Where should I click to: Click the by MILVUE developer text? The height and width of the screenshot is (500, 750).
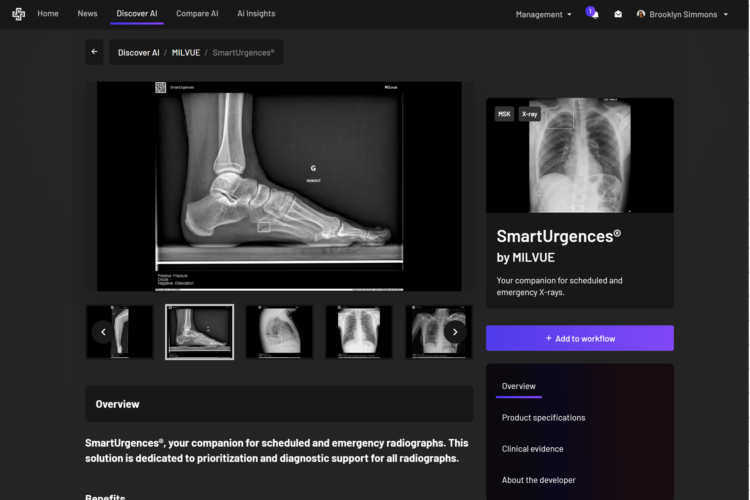coord(526,257)
